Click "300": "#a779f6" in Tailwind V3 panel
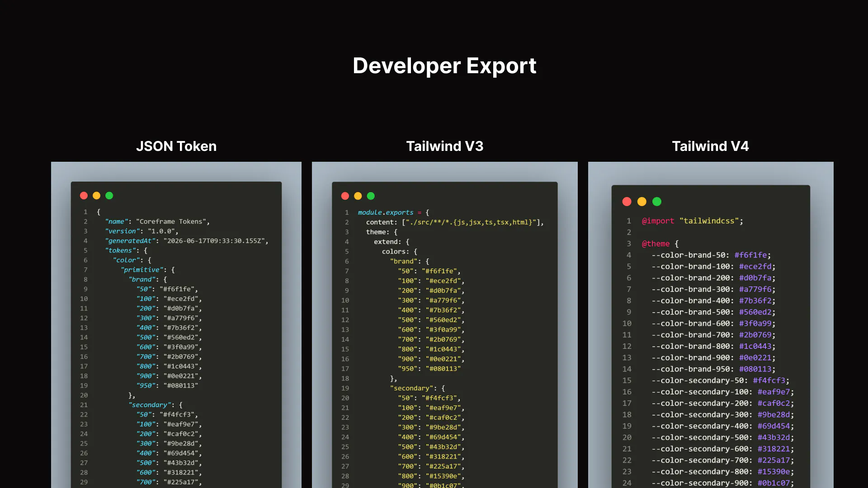The width and height of the screenshot is (868, 488). tap(431, 300)
